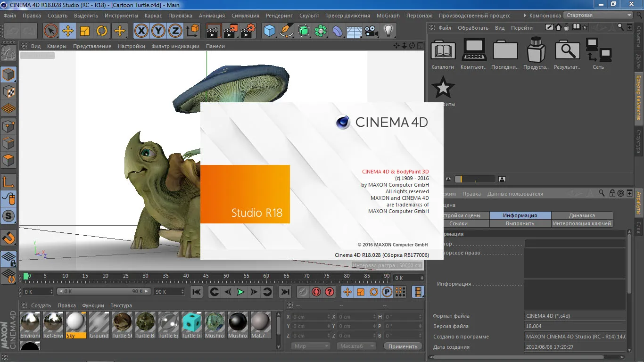
Task: Open the MoGraph menu
Action: (388, 16)
